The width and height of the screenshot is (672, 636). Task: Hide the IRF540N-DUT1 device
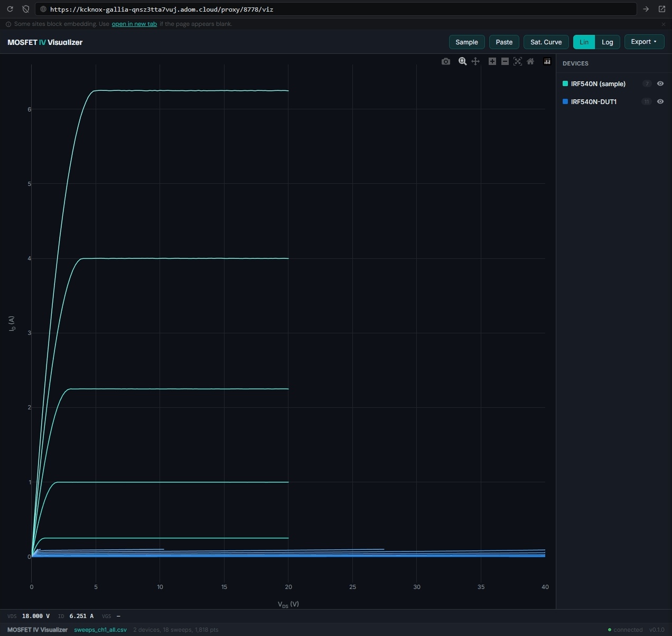coord(660,101)
